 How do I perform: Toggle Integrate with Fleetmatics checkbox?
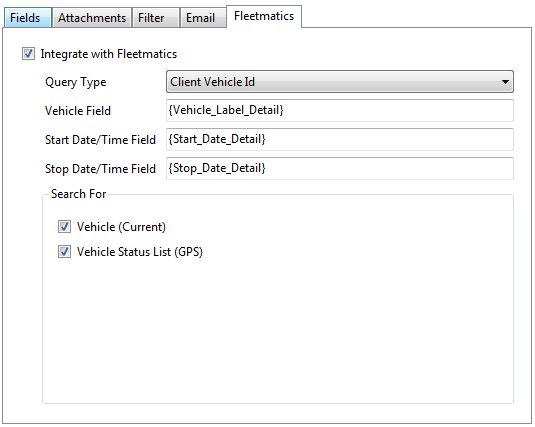coord(28,54)
